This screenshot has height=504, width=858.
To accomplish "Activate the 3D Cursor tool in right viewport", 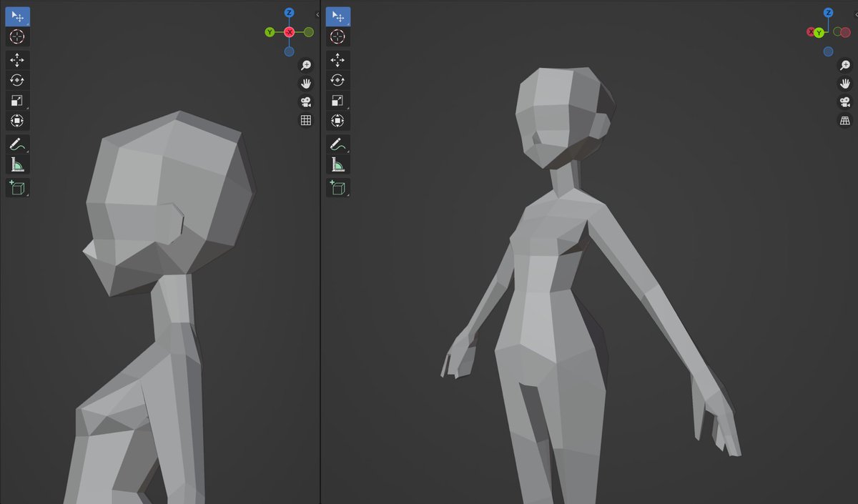I will 337,36.
